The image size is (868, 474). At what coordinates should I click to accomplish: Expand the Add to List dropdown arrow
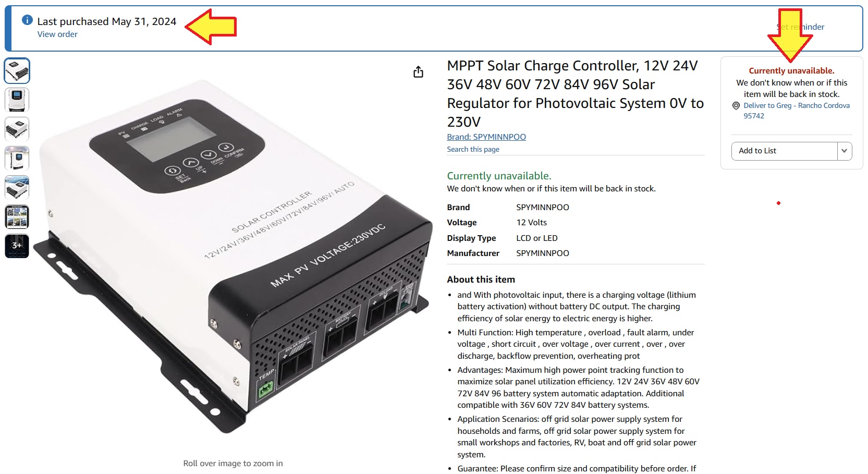845,151
